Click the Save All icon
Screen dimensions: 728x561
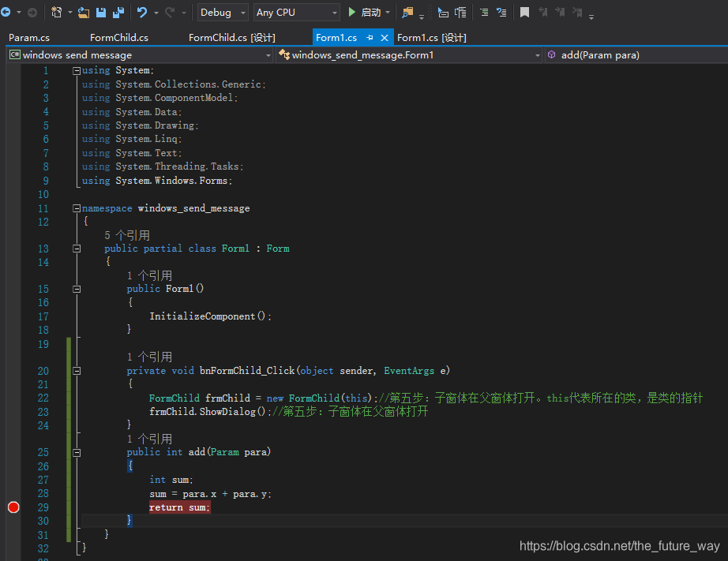(x=118, y=13)
